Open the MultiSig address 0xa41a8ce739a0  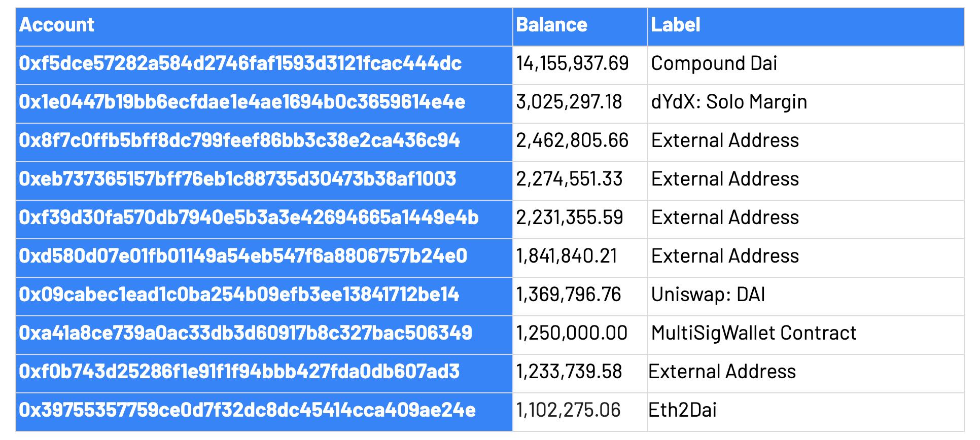click(x=246, y=333)
